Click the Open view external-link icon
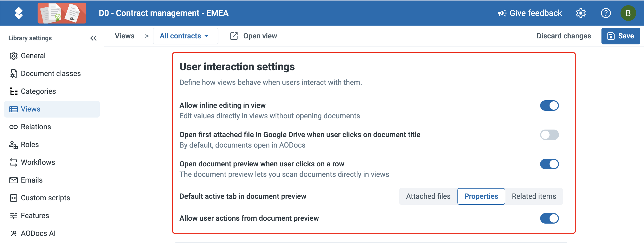Viewport: 644px width, 245px height. pyautogui.click(x=234, y=36)
